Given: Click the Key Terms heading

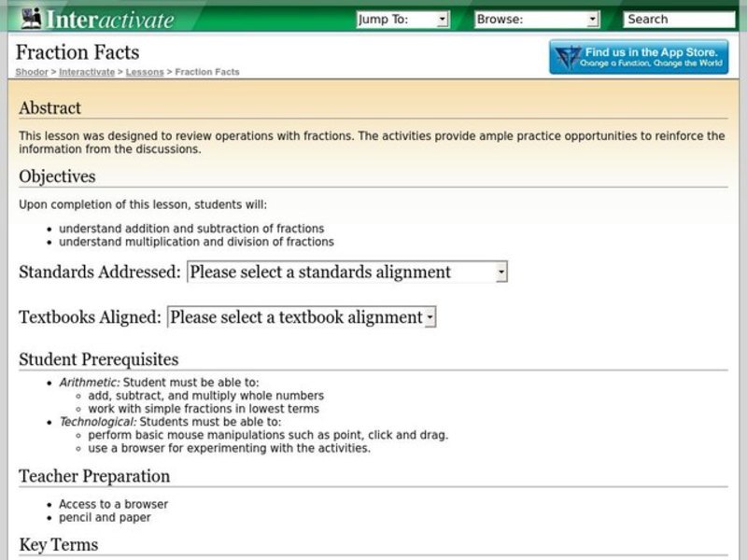Looking at the screenshot, I should [x=58, y=544].
